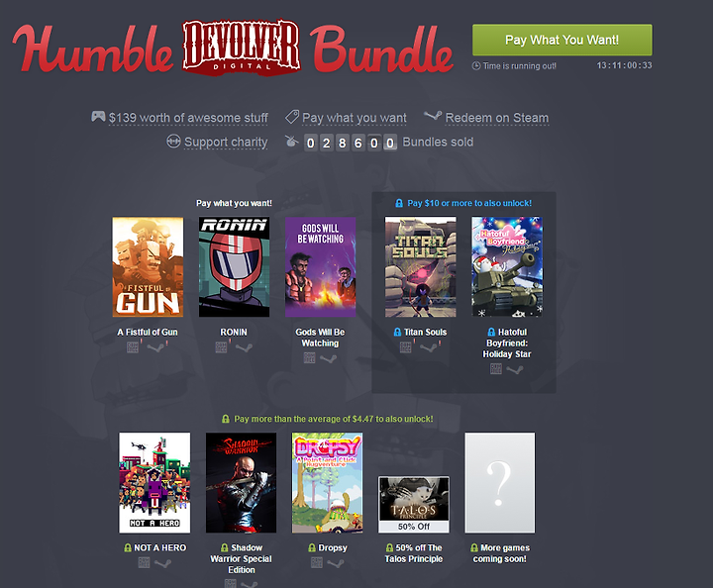Click the mystery More games coming soon tile

tap(500, 483)
